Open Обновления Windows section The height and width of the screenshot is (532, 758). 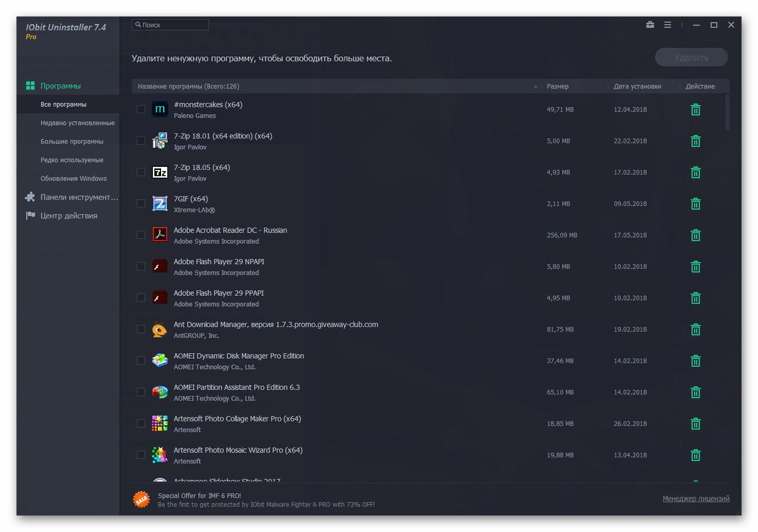pos(74,178)
